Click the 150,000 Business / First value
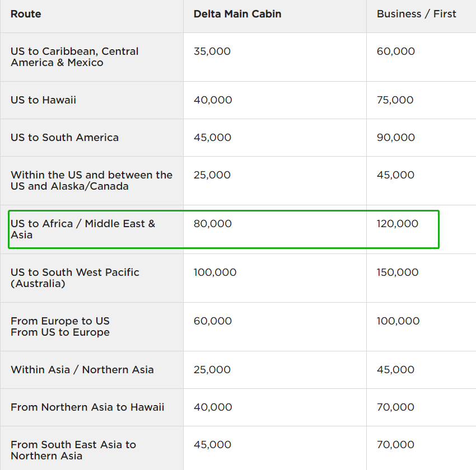 [x=398, y=272]
